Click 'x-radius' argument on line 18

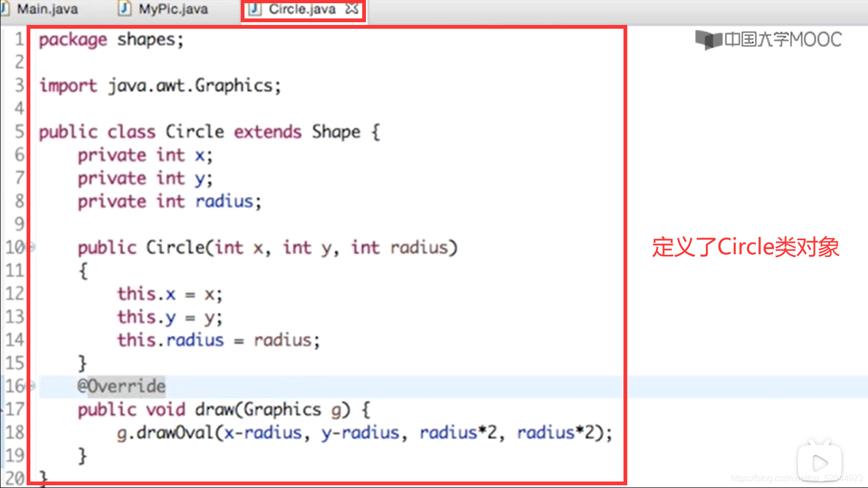coord(263,433)
